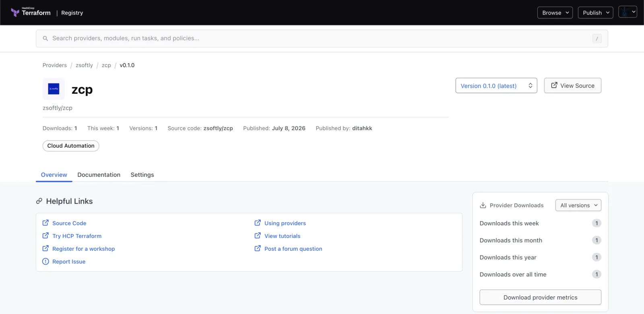Image resolution: width=644 pixels, height=314 pixels.
Task: Go to zsoftly breadcrumb
Action: pos(84,65)
